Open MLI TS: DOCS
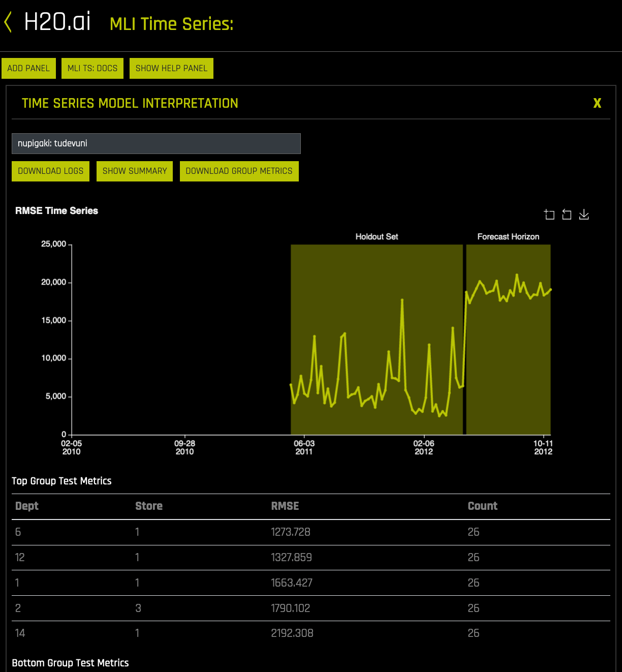Screen dimensions: 622x672 [92, 68]
